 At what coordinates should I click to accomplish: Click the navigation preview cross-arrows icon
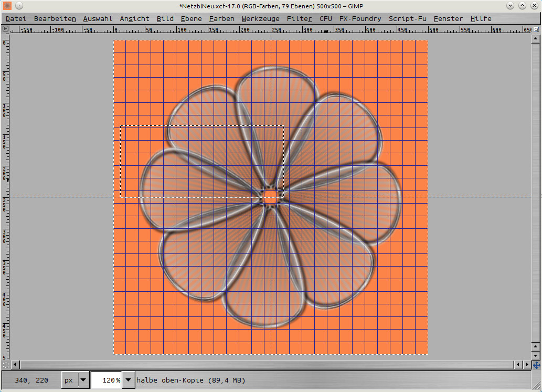(536, 364)
